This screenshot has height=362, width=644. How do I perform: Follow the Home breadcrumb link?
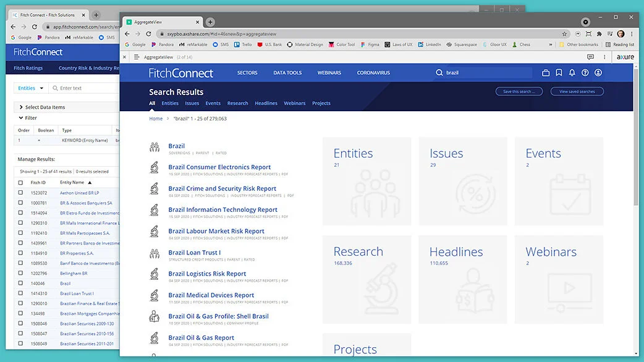pyautogui.click(x=156, y=119)
